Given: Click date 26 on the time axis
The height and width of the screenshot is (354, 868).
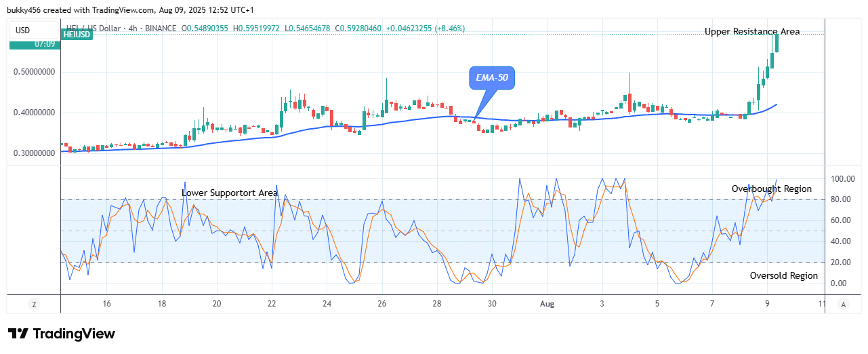Looking at the screenshot, I should (381, 304).
